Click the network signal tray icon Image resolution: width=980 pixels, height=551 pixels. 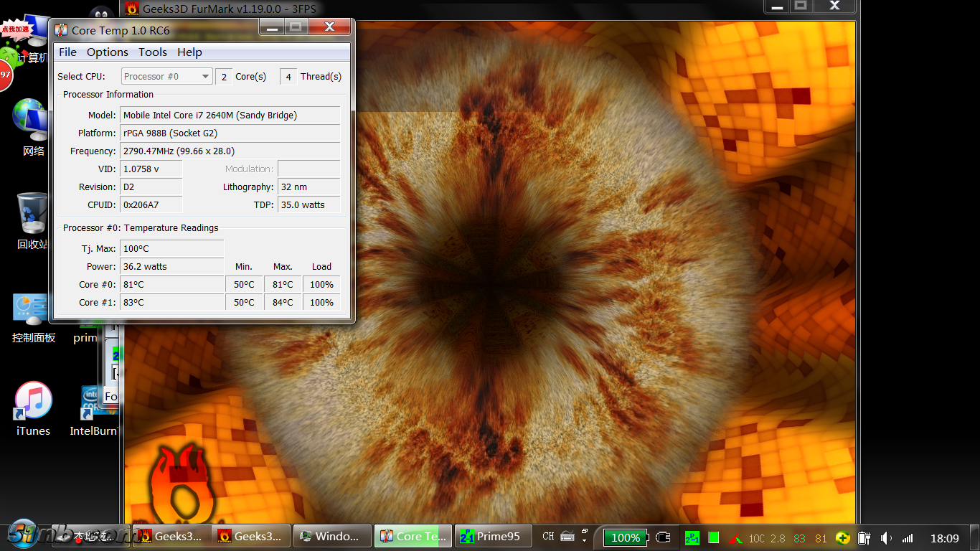tap(908, 537)
